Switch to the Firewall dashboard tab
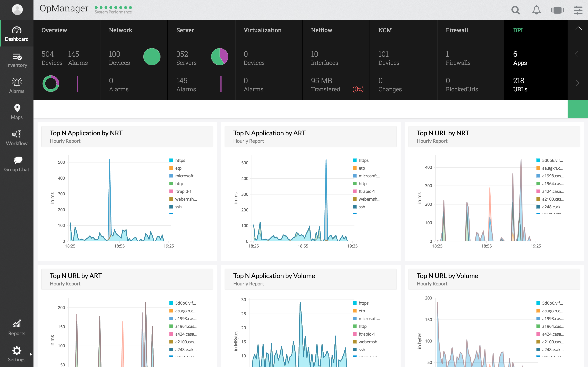 (457, 30)
